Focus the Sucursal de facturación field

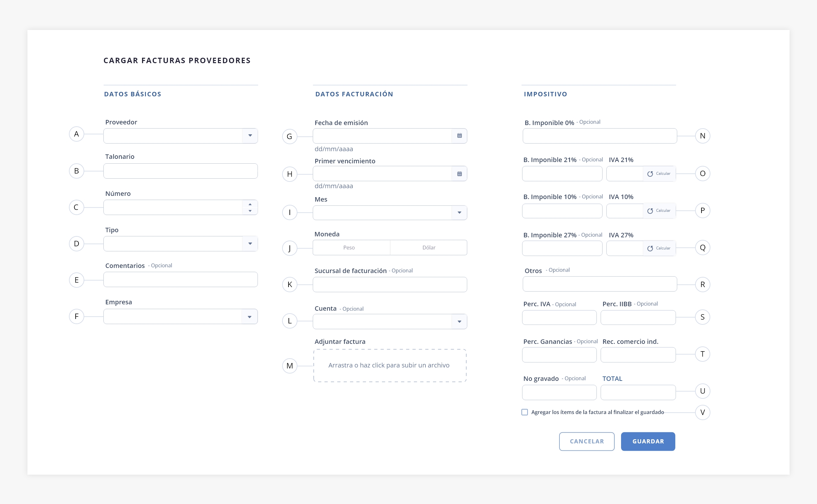[390, 285]
